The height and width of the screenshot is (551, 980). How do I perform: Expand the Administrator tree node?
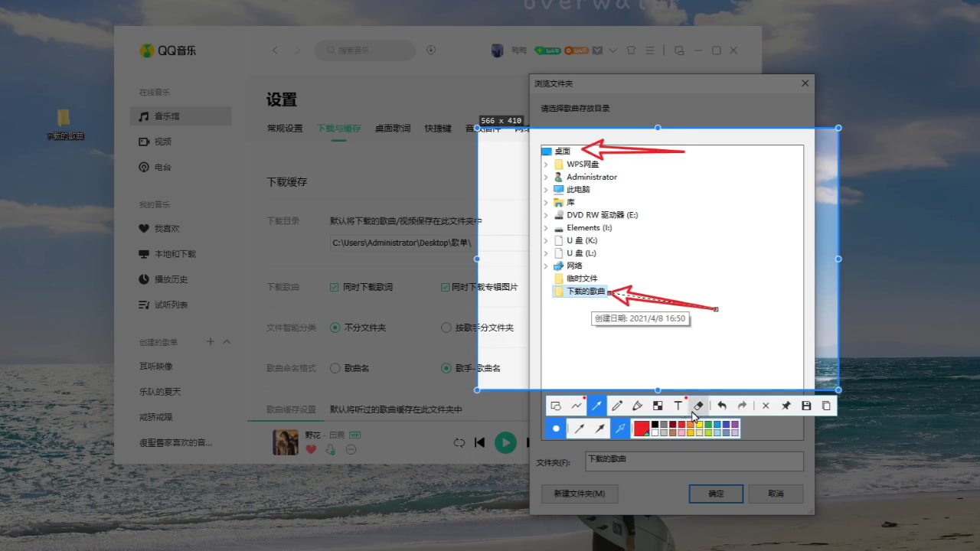[546, 177]
